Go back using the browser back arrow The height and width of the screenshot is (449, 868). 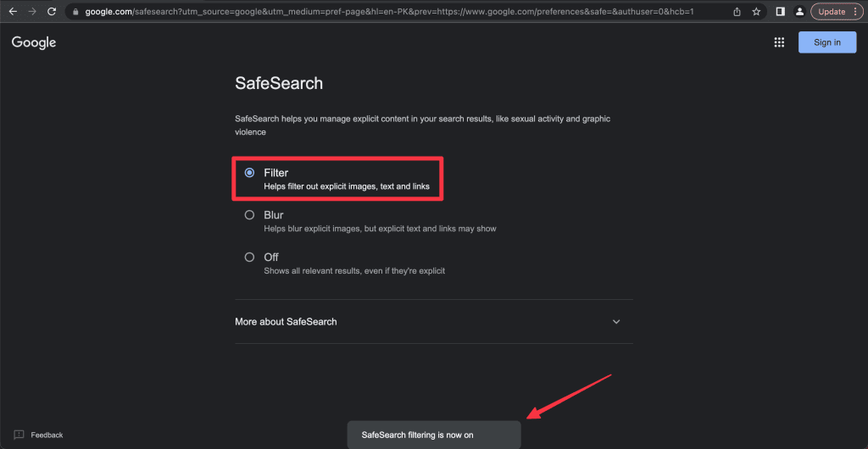[14, 11]
